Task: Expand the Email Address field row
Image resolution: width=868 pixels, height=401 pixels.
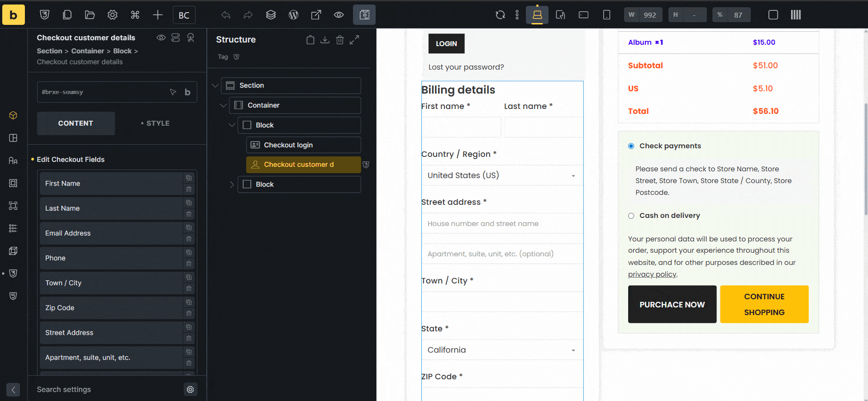Action: pyautogui.click(x=111, y=233)
